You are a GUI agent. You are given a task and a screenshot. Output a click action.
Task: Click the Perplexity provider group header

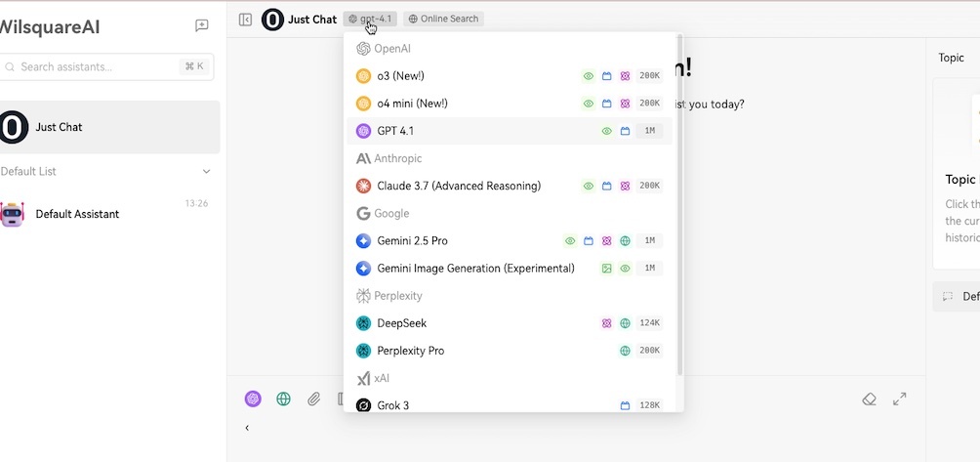[388, 296]
